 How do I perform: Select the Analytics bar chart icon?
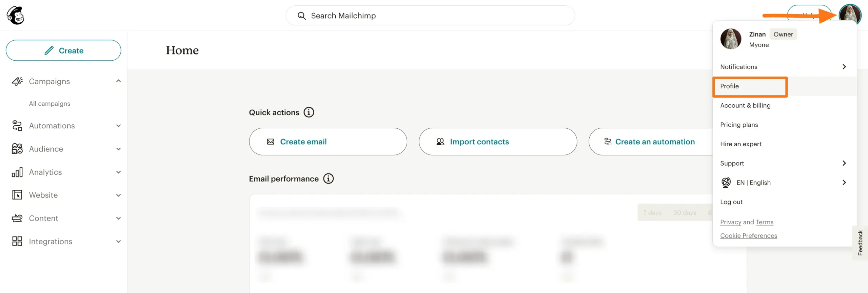coord(17,172)
